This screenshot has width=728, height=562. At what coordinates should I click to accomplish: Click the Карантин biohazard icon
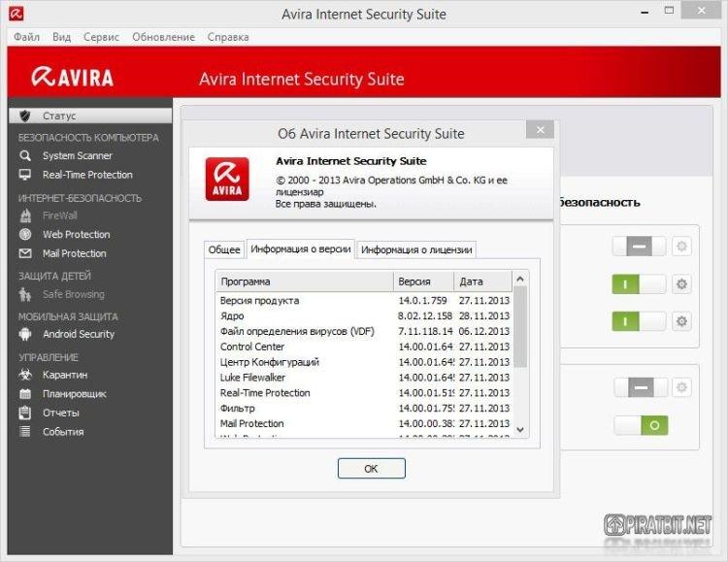point(25,375)
